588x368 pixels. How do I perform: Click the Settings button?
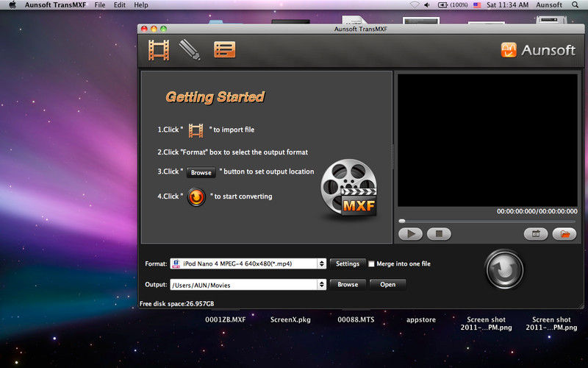click(x=347, y=263)
